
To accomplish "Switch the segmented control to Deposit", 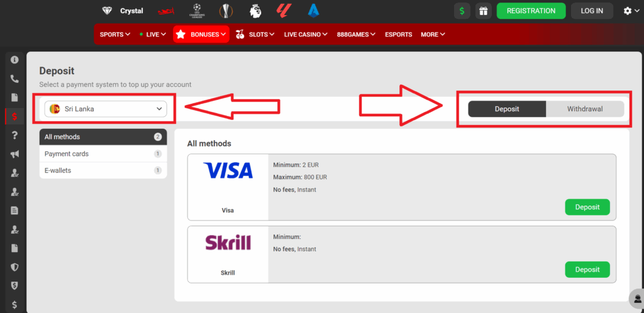I will [x=508, y=109].
